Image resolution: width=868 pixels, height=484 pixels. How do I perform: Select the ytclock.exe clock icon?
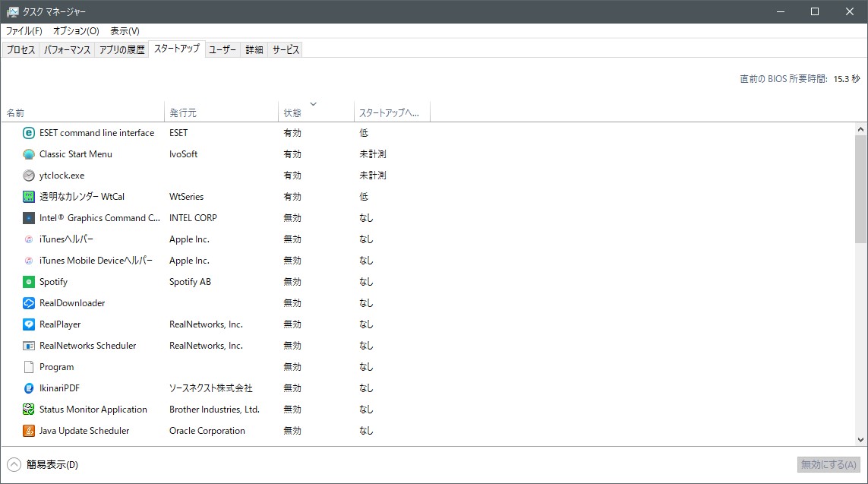[29, 176]
